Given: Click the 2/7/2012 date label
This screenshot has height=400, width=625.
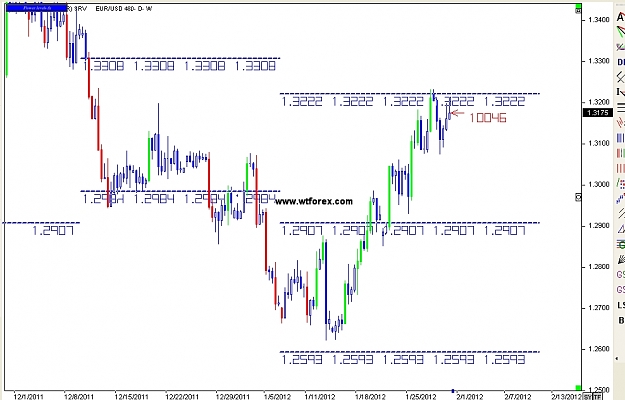Looking at the screenshot, I should (x=518, y=396).
